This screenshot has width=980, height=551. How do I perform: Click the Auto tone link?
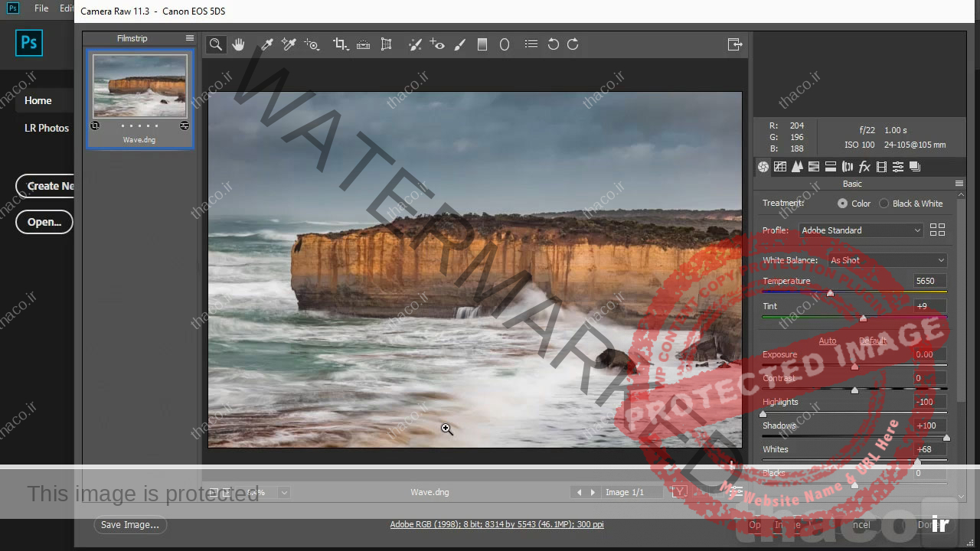coord(828,341)
